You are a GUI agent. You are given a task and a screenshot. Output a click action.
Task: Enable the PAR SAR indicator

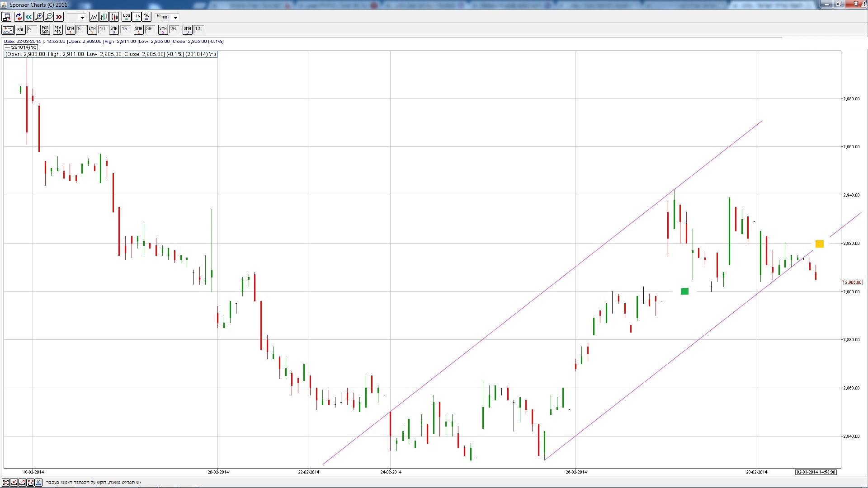coord(45,30)
